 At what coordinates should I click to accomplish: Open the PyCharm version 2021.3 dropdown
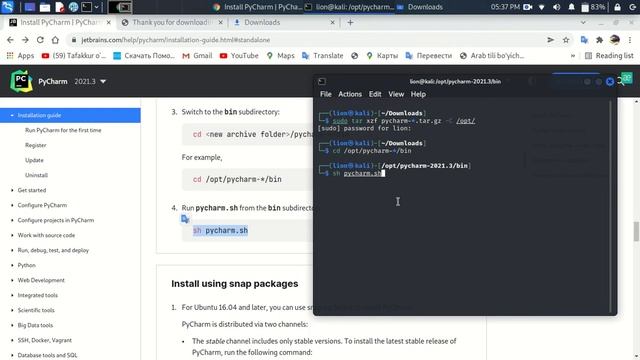[x=90, y=81]
